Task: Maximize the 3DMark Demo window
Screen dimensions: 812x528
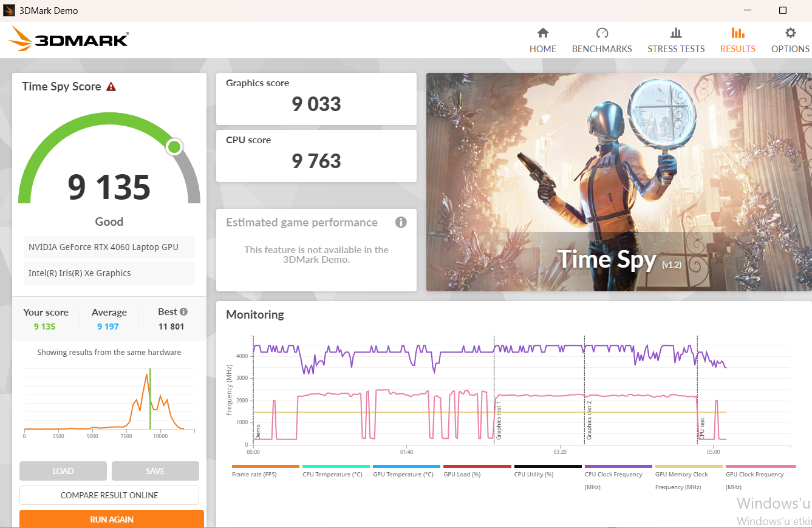Action: coord(783,10)
